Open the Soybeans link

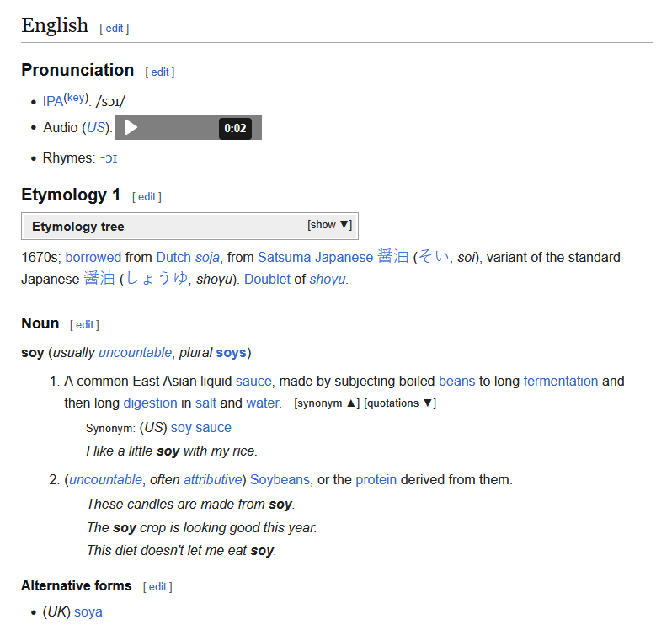(x=280, y=479)
